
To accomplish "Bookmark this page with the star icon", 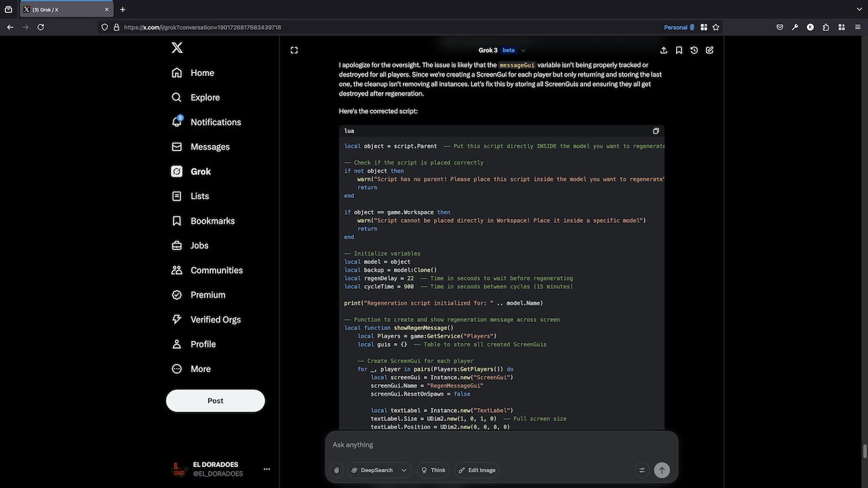I will 715,27.
